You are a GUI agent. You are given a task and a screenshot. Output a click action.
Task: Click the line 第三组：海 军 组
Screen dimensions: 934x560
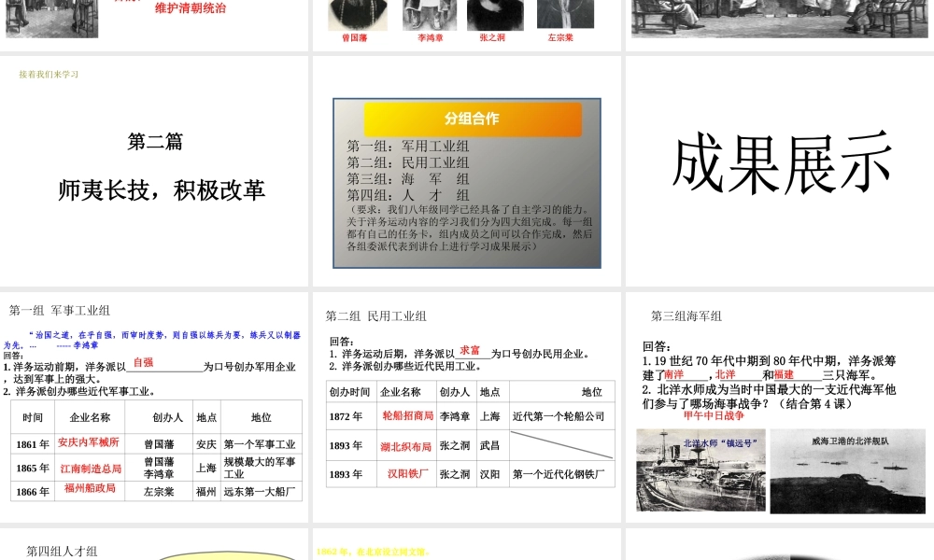click(x=408, y=178)
